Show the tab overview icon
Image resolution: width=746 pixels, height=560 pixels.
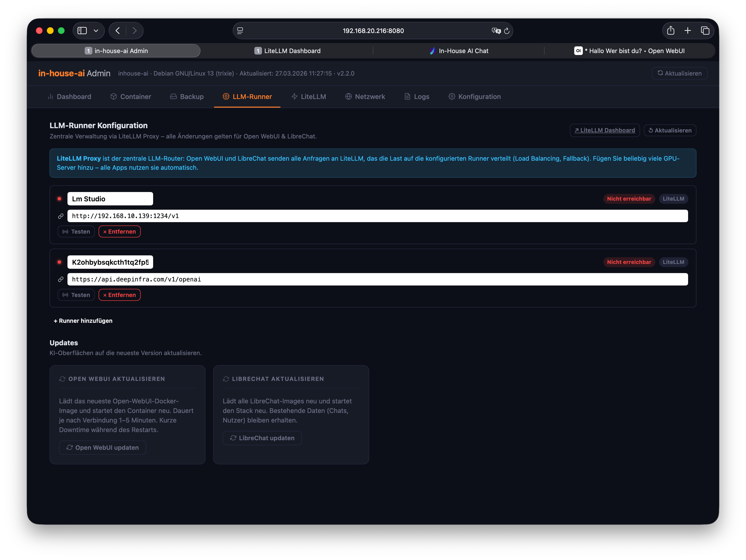click(705, 31)
